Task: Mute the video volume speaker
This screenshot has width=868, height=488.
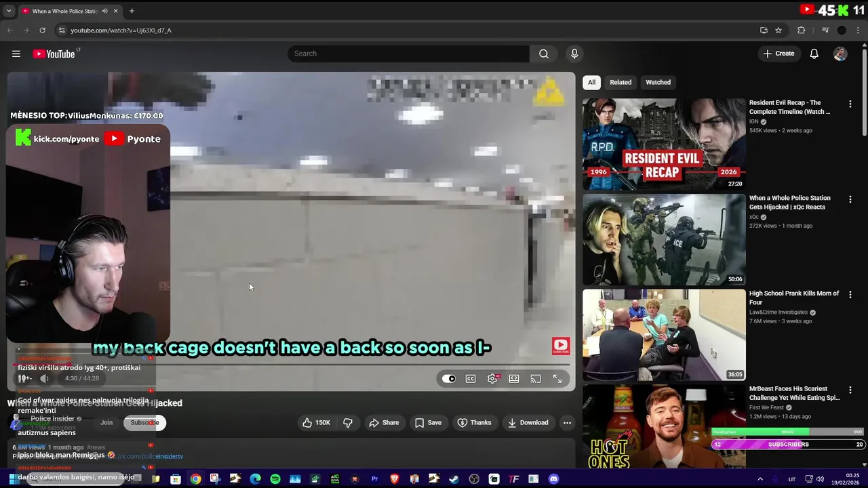Action: (x=44, y=378)
